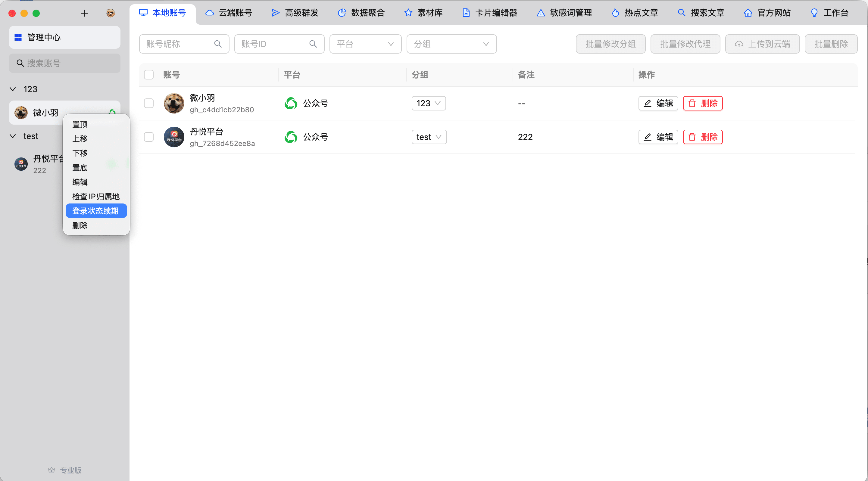Toggle the select-all checkbox in table header
Viewport: 868px width, 481px height.
point(148,74)
